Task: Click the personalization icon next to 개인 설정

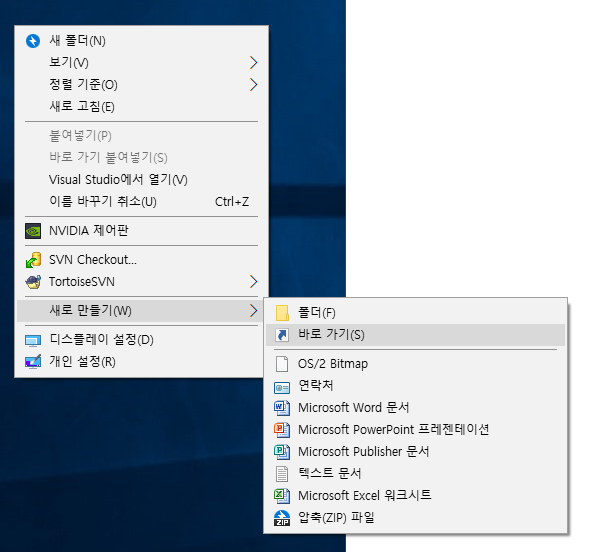Action: coord(33,362)
